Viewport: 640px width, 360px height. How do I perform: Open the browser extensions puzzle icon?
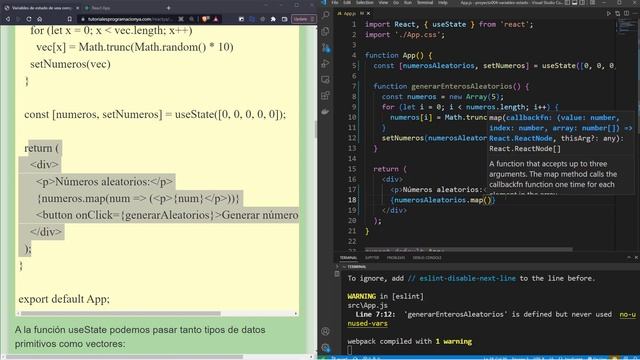point(273,19)
